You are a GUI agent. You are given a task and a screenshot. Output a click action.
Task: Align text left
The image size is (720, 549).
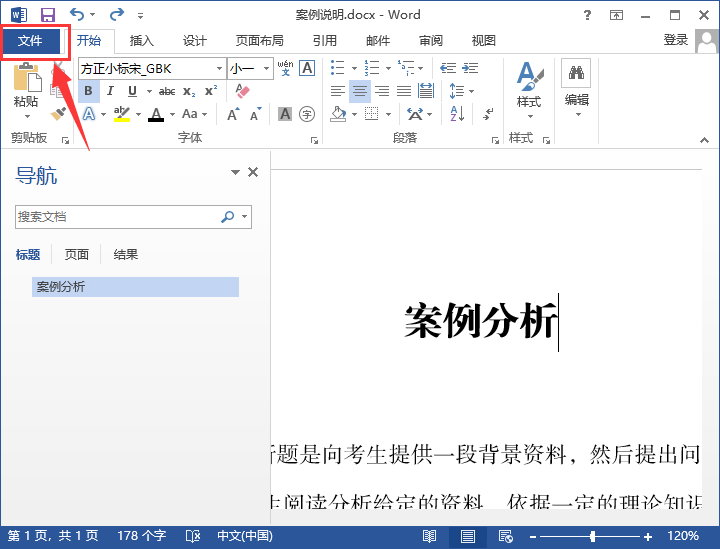coord(338,91)
